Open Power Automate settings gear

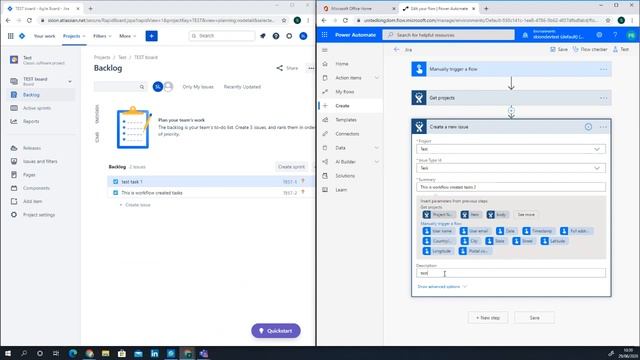click(599, 35)
